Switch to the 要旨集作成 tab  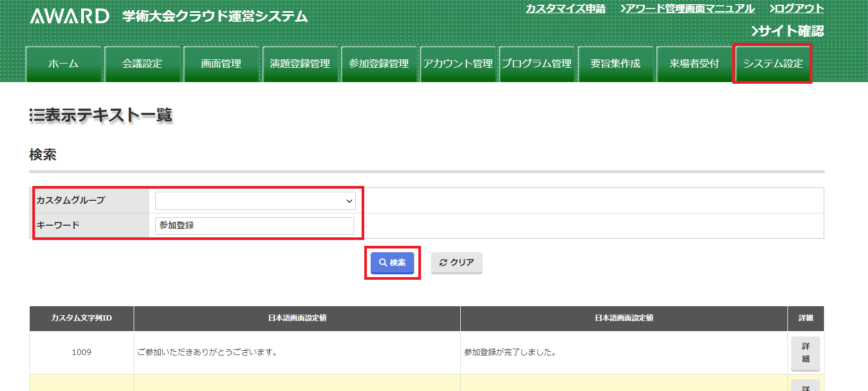tap(616, 64)
